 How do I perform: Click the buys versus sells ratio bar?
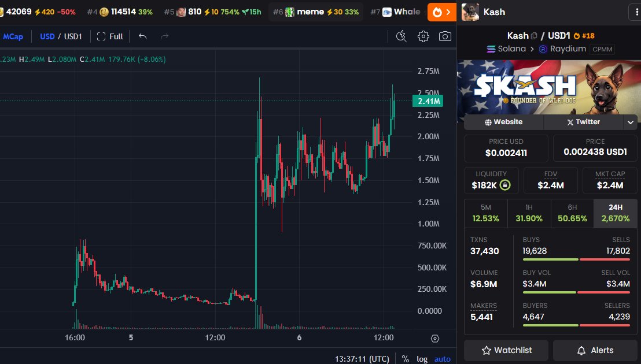(x=576, y=259)
